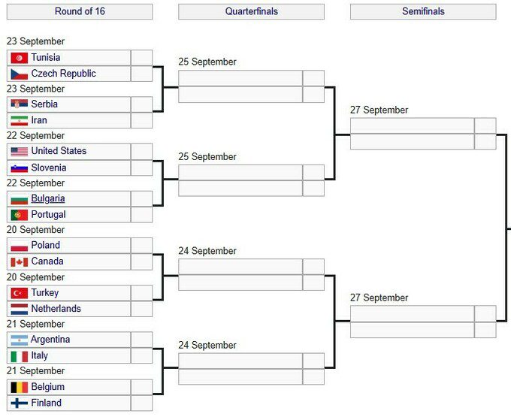Screen dimensions: 511x420
Task: Click the Finland flag icon
Action: pyautogui.click(x=20, y=403)
